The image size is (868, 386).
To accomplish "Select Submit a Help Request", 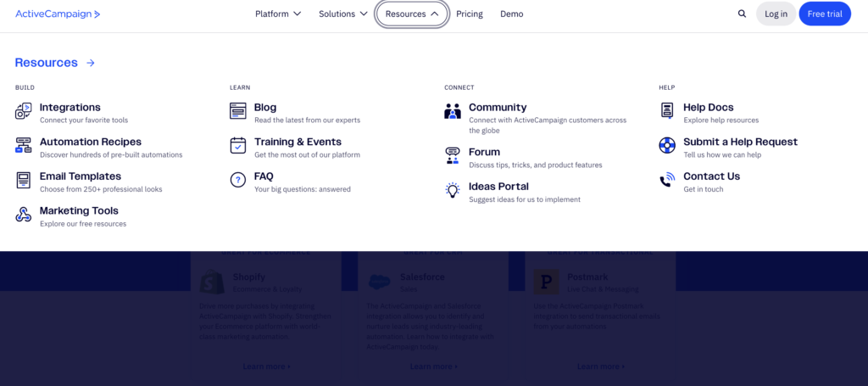I will (x=740, y=142).
